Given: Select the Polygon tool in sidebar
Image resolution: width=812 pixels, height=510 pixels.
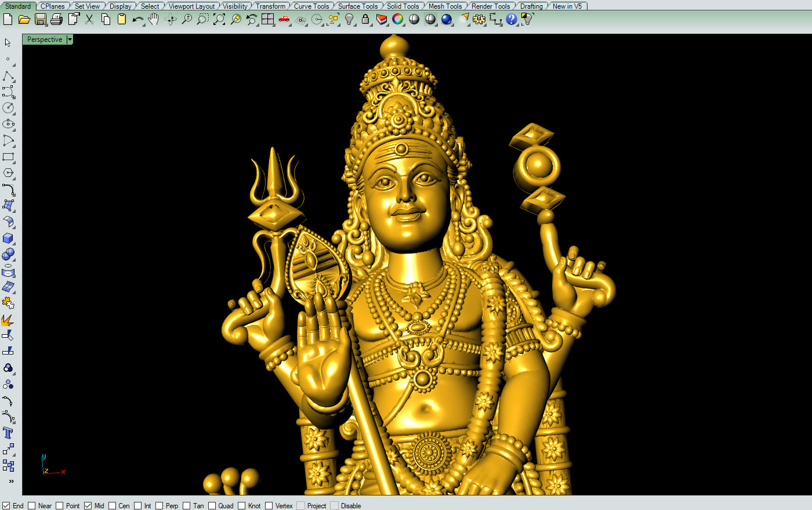Looking at the screenshot, I should 8,173.
